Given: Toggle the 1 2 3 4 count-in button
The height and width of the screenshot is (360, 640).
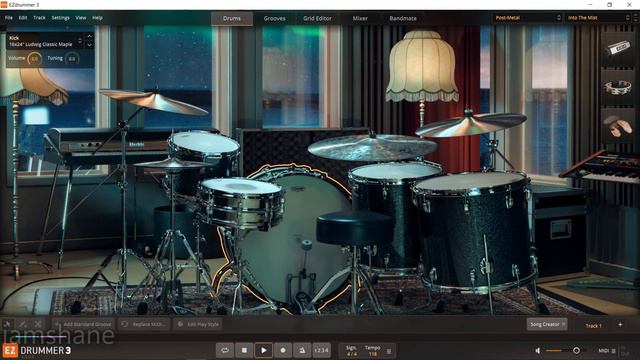Looking at the screenshot, I should 322,350.
